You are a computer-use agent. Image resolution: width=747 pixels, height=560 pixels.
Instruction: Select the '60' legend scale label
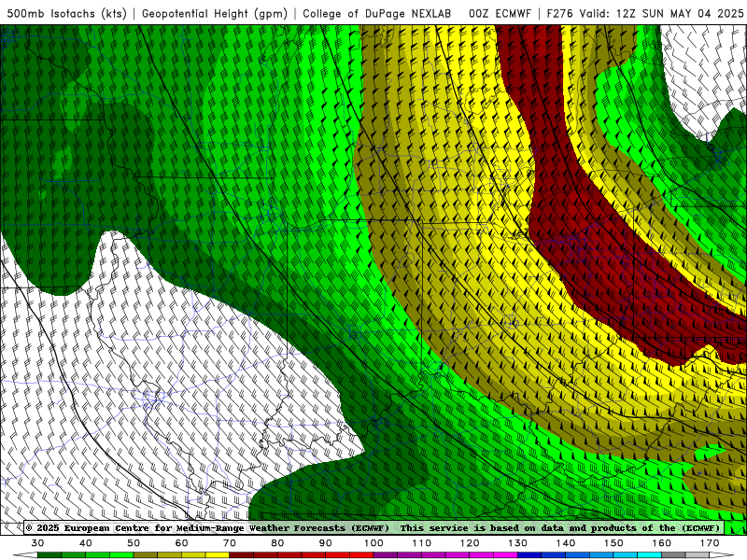click(x=181, y=543)
